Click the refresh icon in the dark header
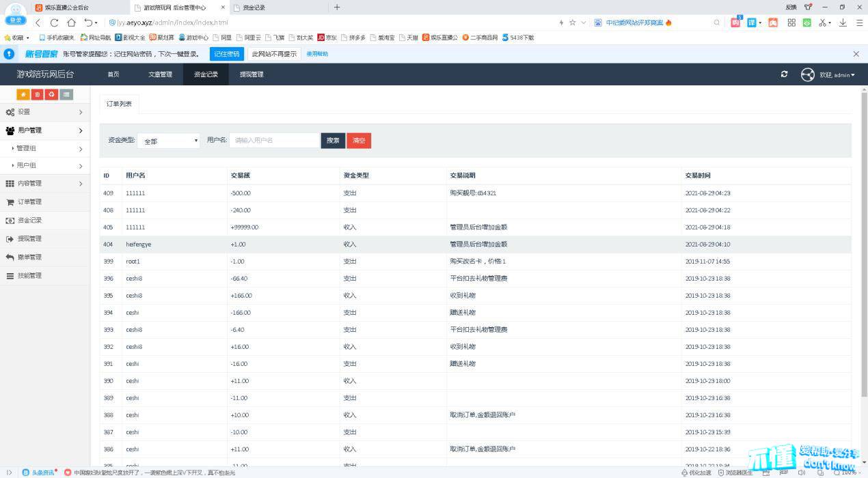This screenshot has width=868, height=478. click(x=784, y=74)
